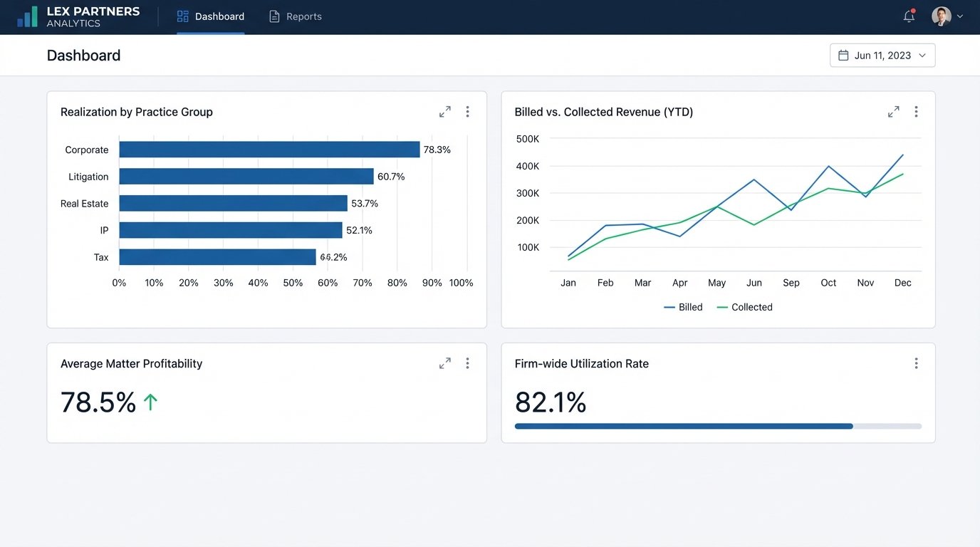Open the Realization chart fullscreen expand icon
Screen dimensions: 980x547
click(x=444, y=111)
